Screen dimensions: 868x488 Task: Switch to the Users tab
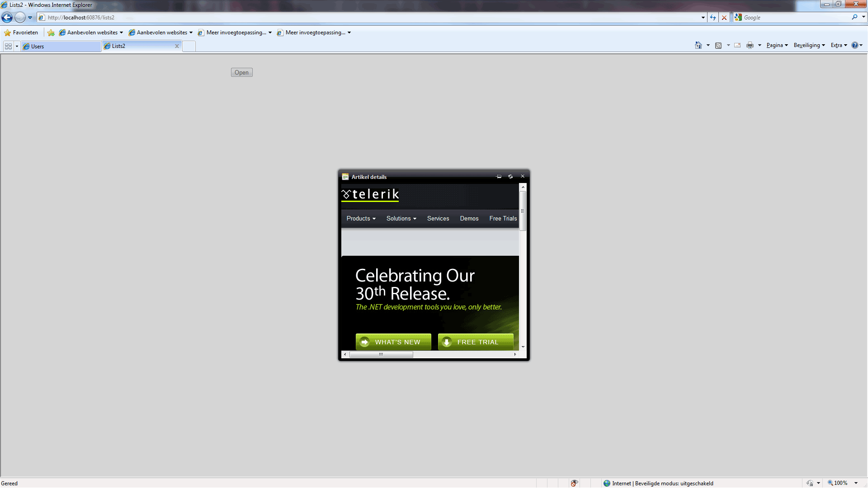(61, 46)
